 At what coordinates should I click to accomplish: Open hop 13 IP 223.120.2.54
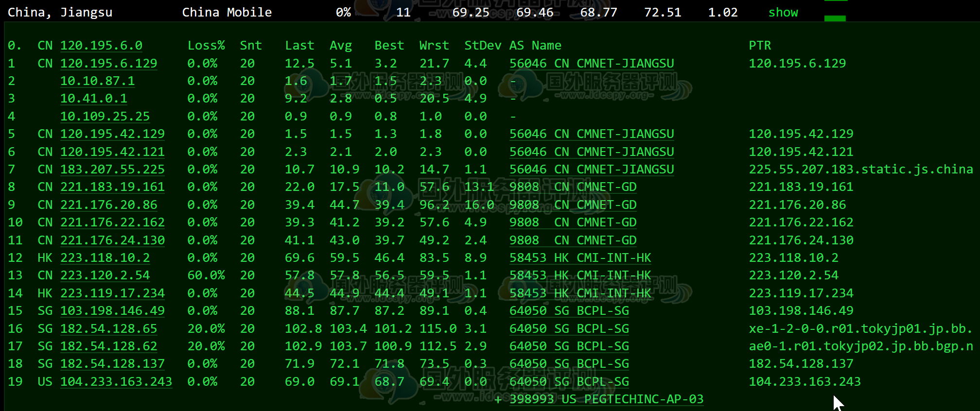tap(105, 275)
